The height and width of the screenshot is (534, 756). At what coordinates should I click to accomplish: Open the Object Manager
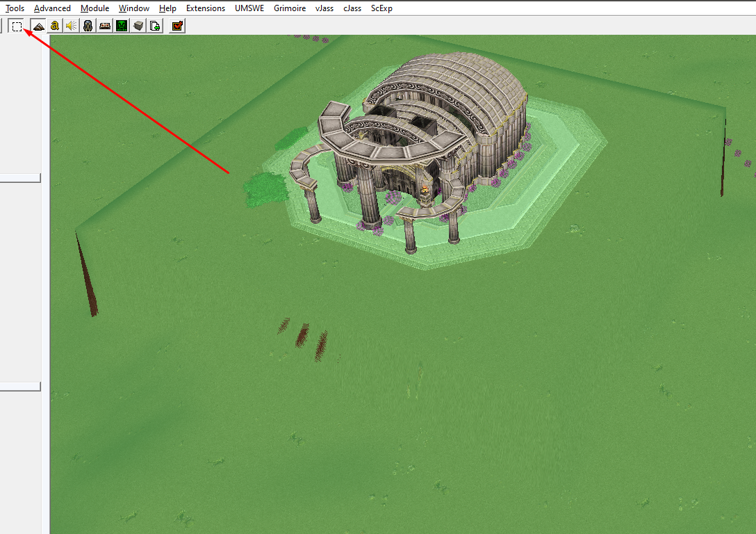pyautogui.click(x=138, y=26)
